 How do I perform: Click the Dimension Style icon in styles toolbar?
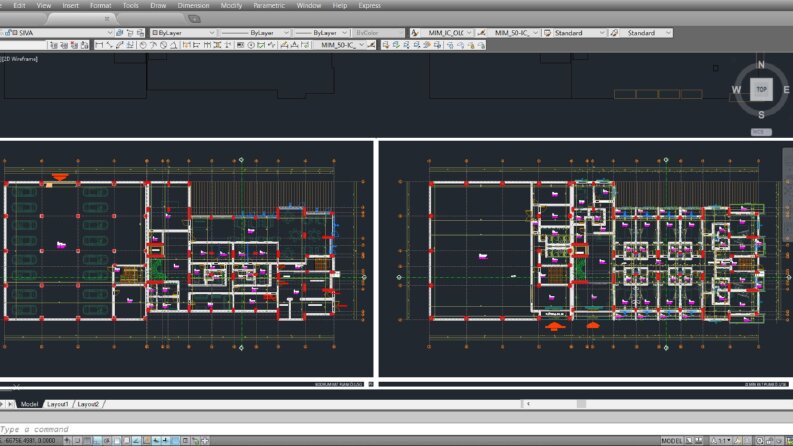(x=481, y=33)
